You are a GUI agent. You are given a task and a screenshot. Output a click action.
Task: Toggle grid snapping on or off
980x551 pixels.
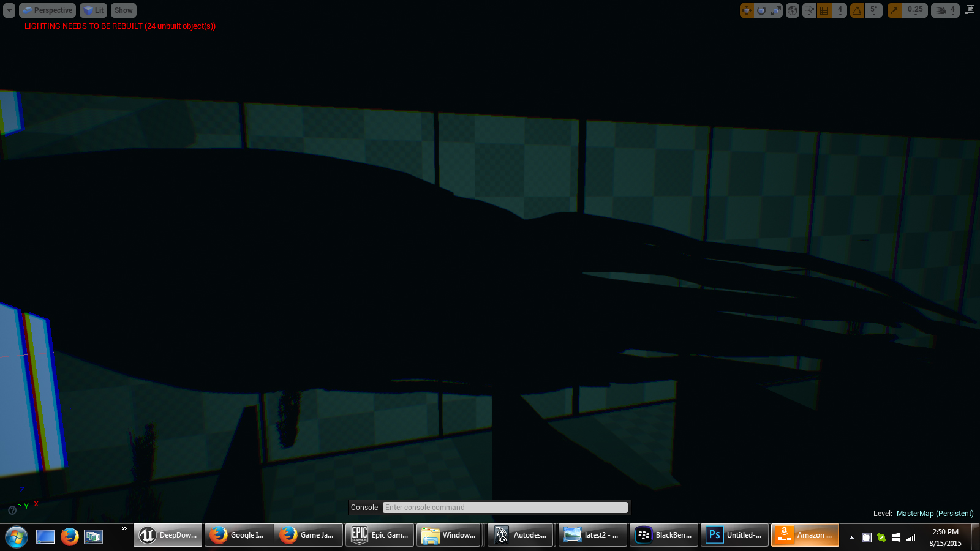point(824,10)
